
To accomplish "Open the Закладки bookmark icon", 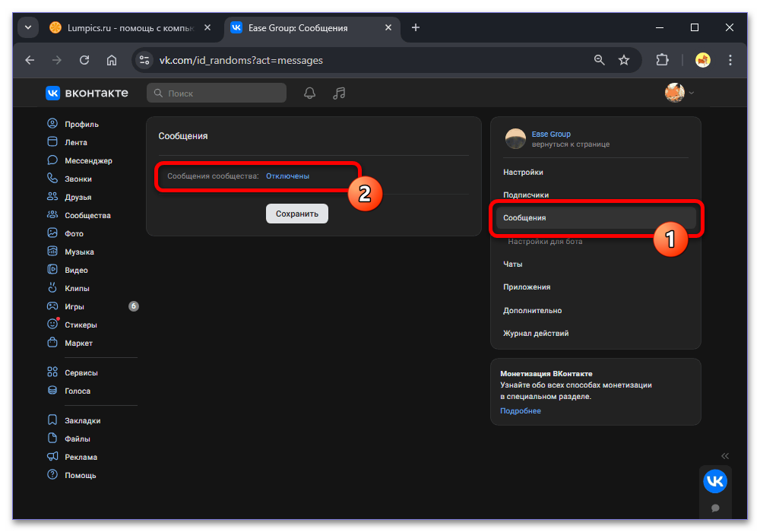I will 52,420.
